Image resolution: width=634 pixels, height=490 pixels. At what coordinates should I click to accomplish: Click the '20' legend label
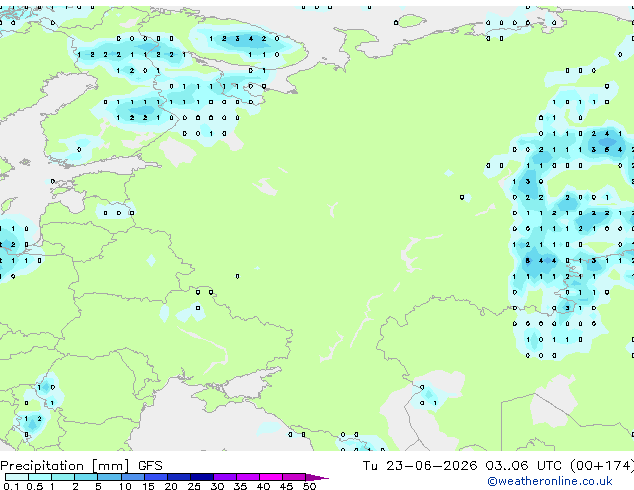coord(171,486)
